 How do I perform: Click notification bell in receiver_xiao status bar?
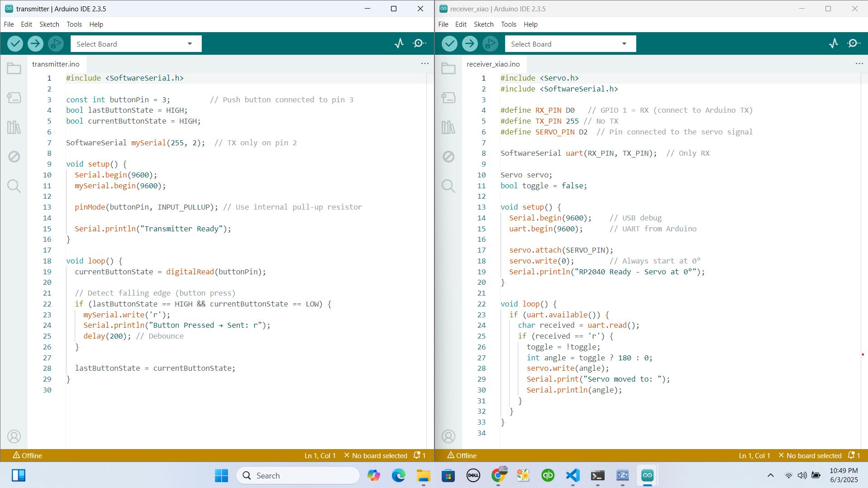[854, 455]
